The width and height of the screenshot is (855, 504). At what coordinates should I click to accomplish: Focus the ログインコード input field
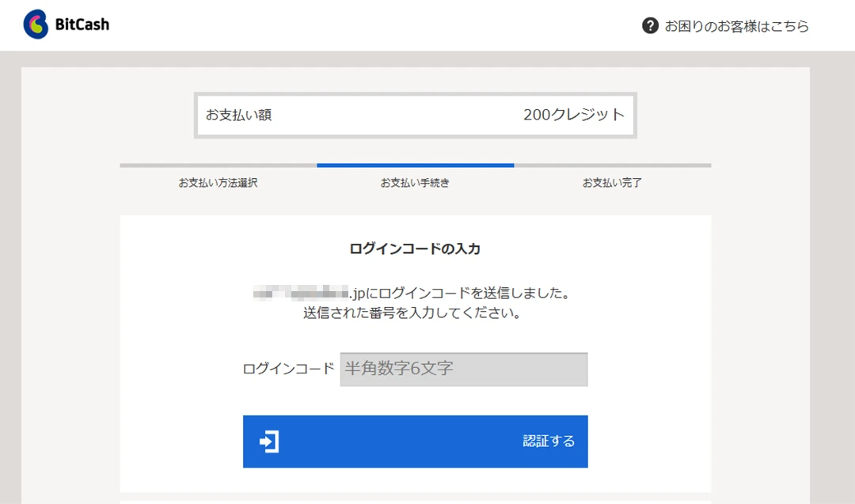coord(464,369)
